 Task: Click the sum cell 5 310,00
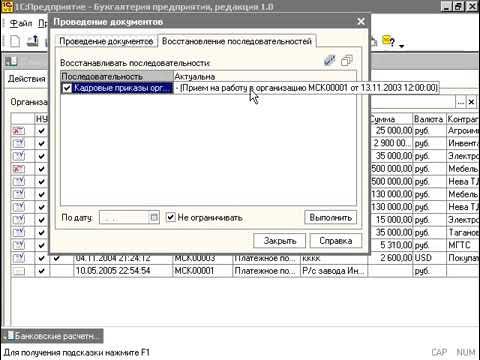tap(391, 245)
